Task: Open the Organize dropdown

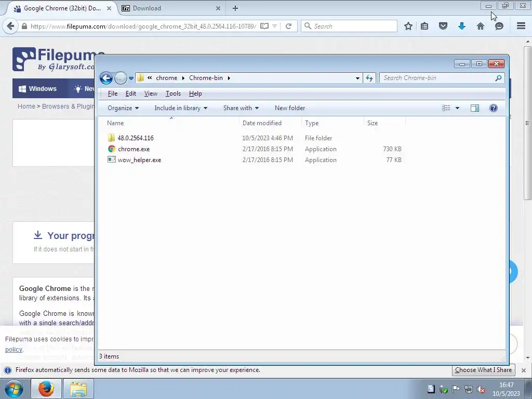Action: coord(123,108)
